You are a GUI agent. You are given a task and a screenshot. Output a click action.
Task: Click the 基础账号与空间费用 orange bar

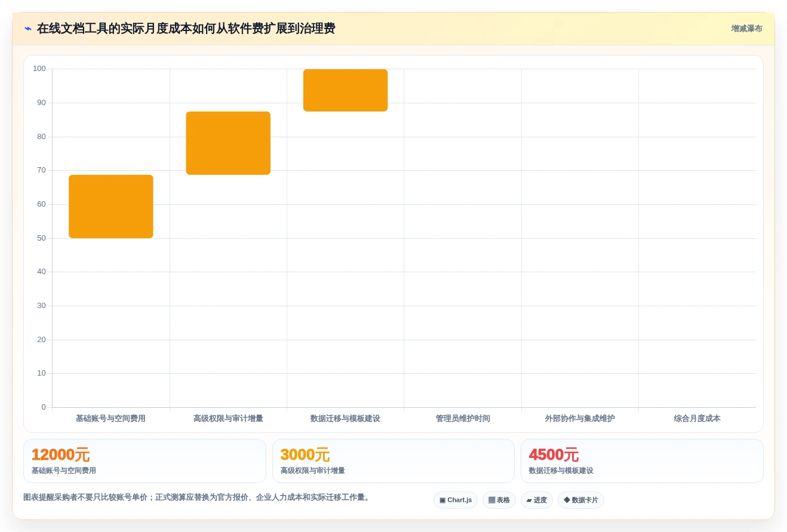pyautogui.click(x=111, y=207)
